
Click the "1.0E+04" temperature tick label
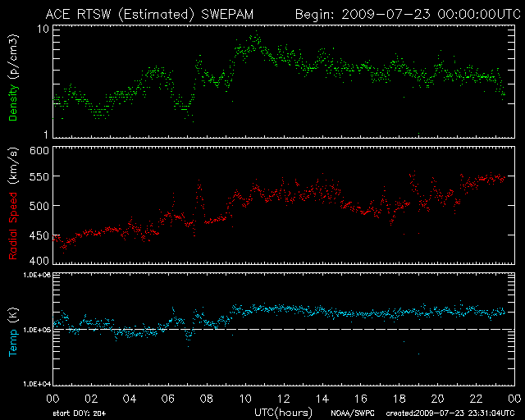click(37, 384)
